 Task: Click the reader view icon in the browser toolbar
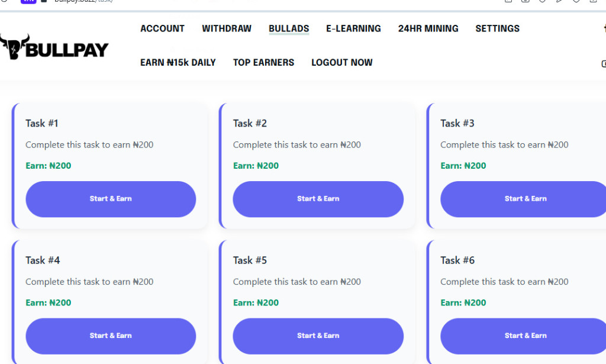[508, 2]
